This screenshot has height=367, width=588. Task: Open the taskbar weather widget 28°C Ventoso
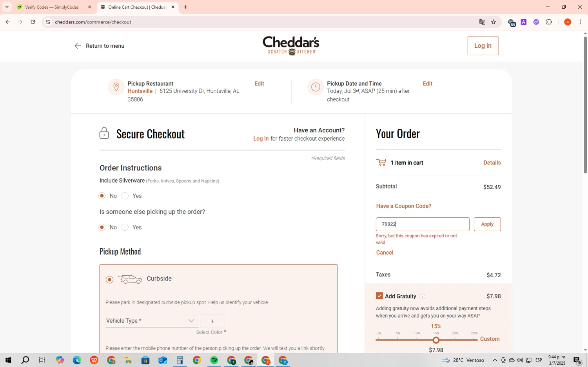pyautogui.click(x=463, y=360)
